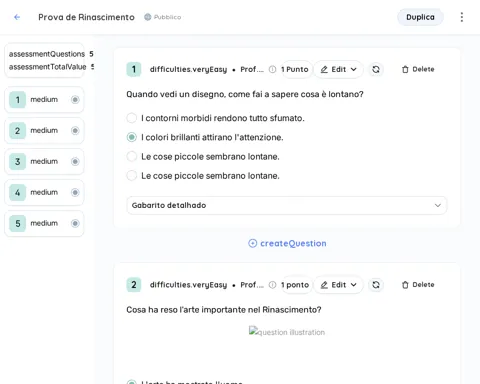Open the three-dot more options menu
The image size is (480, 384).
click(x=462, y=17)
